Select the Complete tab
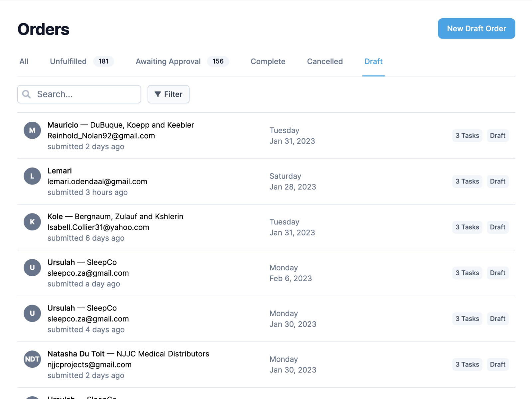Image resolution: width=532 pixels, height=399 pixels. click(268, 62)
